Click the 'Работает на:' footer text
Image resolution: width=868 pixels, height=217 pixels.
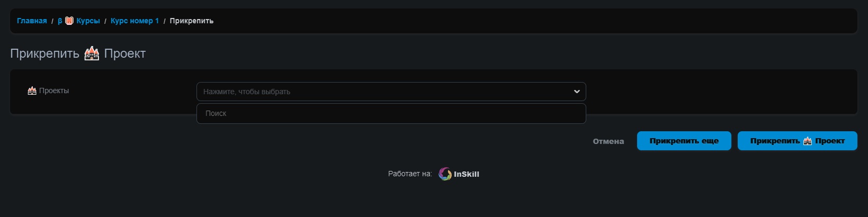point(410,174)
